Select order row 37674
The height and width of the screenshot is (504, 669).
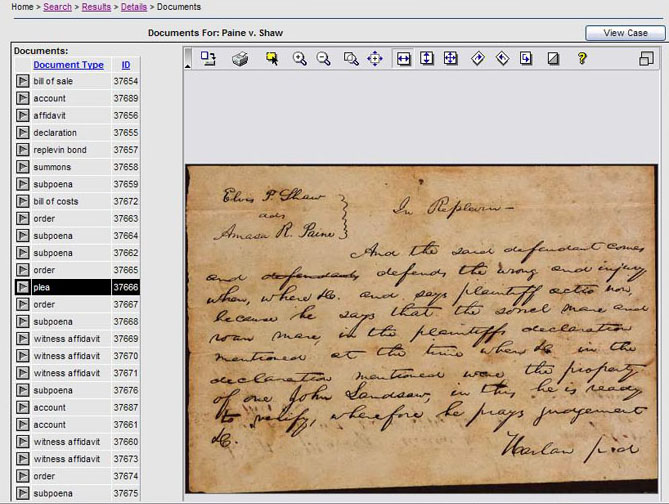click(x=77, y=476)
